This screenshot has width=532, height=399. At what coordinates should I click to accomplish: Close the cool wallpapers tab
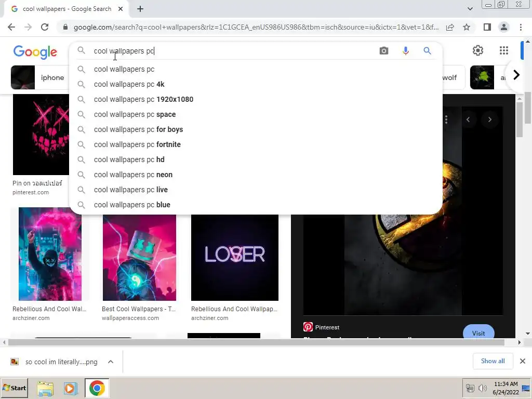[121, 9]
